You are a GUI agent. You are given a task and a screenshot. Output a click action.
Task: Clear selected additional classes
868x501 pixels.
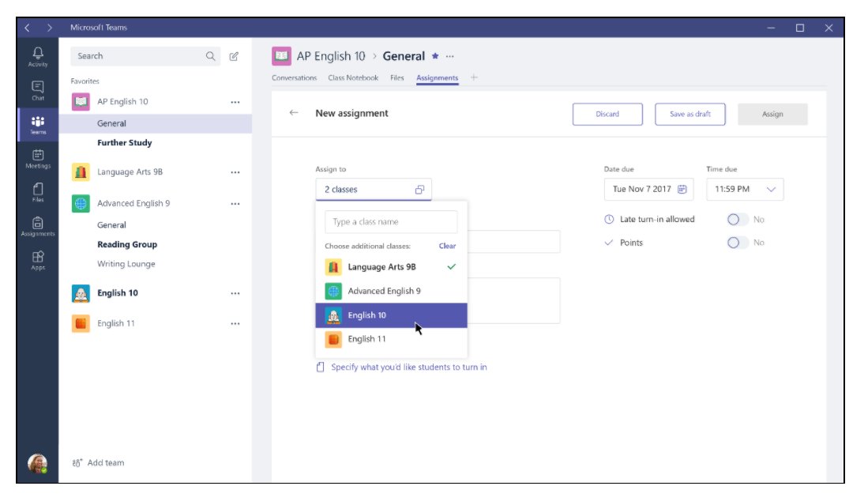pos(447,246)
